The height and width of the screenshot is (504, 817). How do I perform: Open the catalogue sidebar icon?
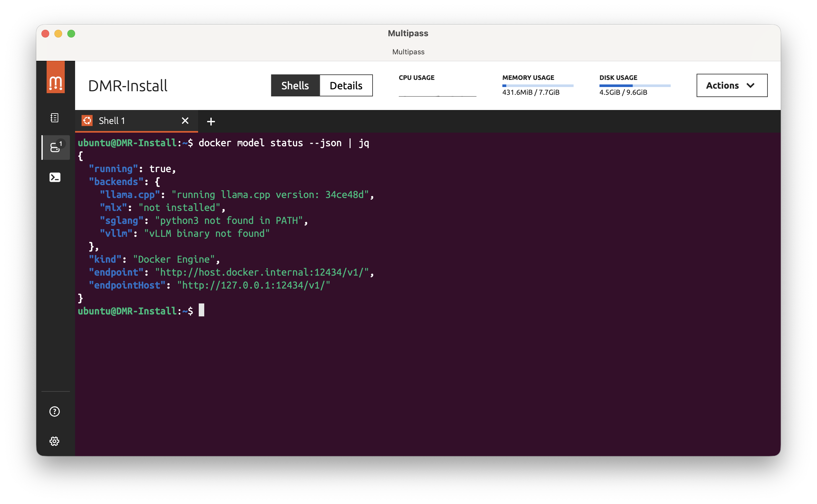click(x=54, y=118)
